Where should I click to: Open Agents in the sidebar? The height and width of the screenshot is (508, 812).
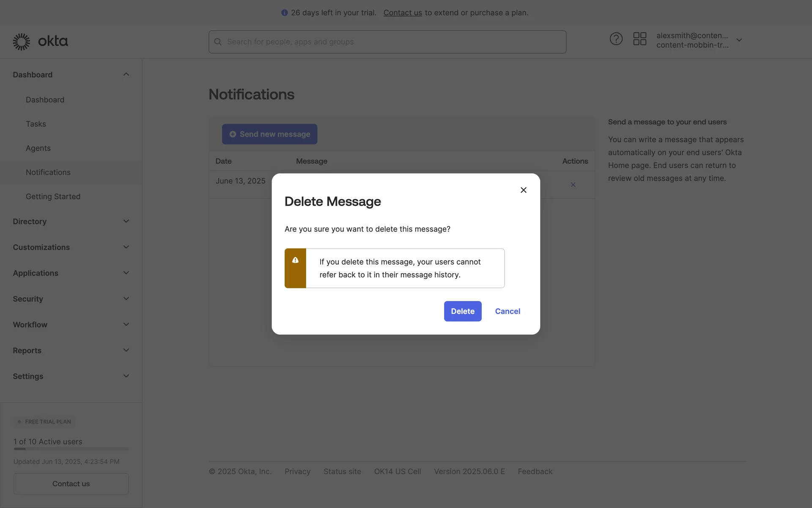tap(38, 148)
